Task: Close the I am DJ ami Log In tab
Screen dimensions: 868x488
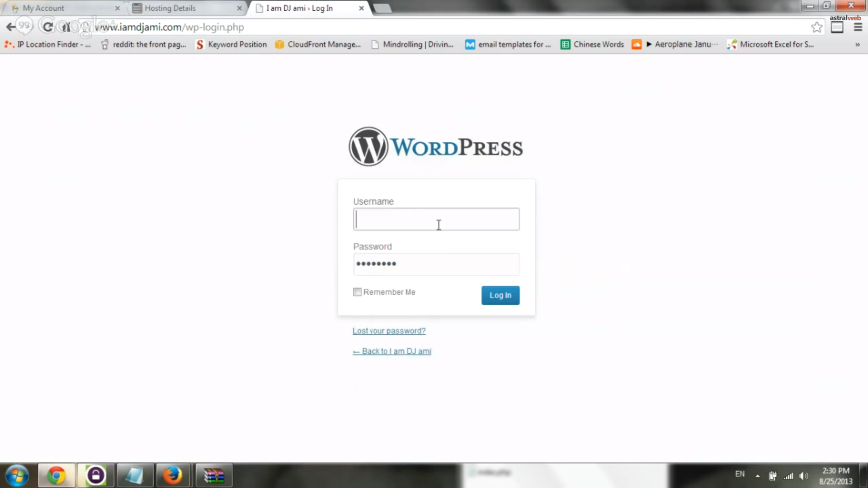Action: click(x=362, y=8)
